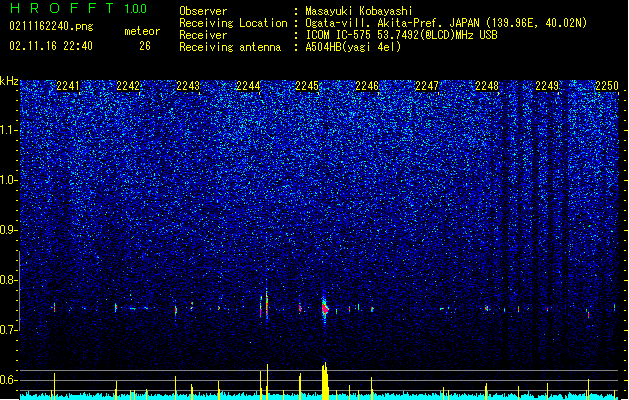The image size is (629, 400).
Task: Select the 2241 time marker
Action: pyautogui.click(x=68, y=86)
